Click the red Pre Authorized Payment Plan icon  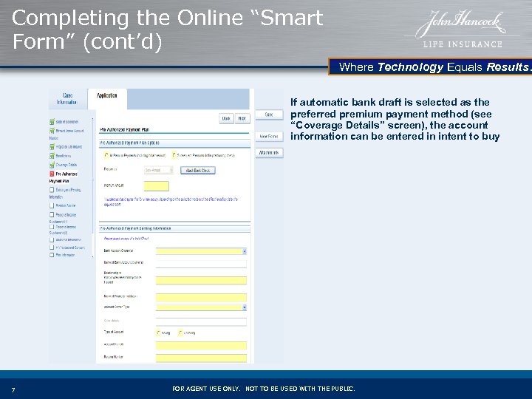click(52, 174)
